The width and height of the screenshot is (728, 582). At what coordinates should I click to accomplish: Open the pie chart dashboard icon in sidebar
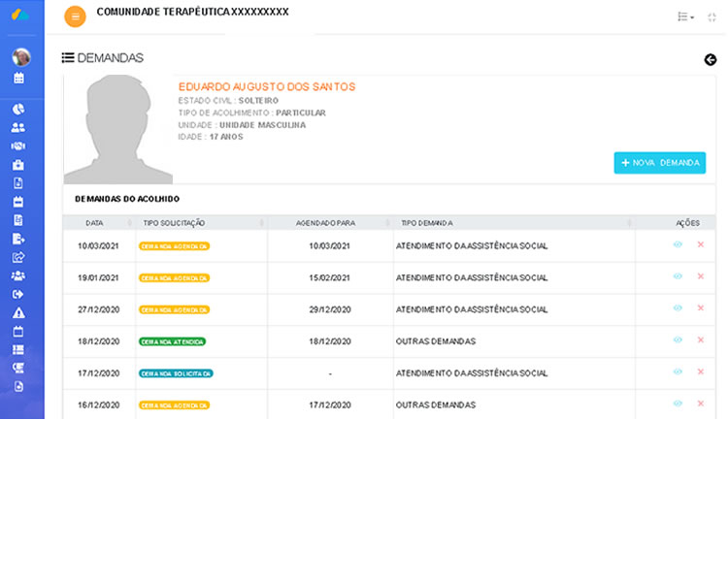(18, 110)
